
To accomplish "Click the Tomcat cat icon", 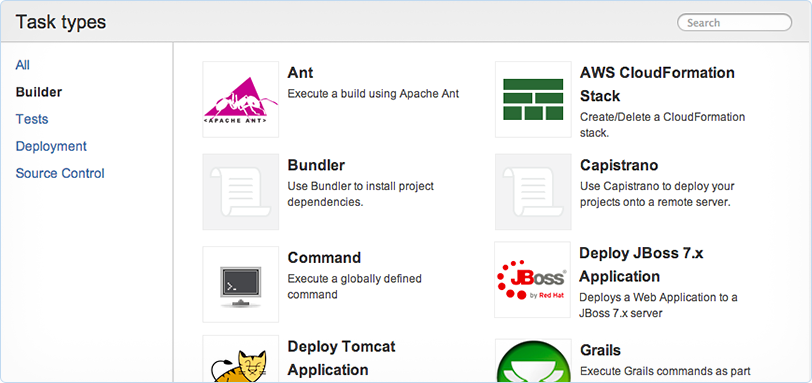I will (x=241, y=359).
